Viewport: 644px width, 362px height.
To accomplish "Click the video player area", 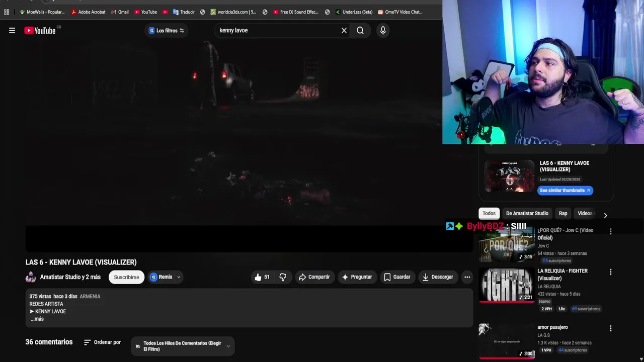I will click(249, 146).
